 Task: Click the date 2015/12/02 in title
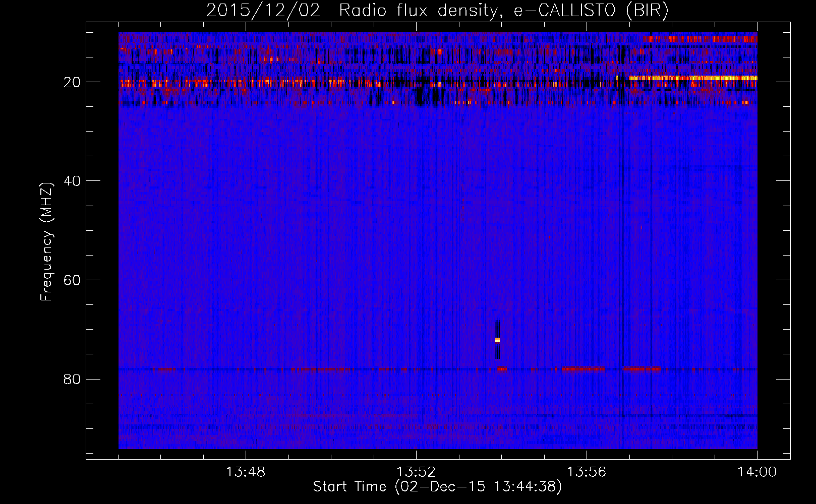(263, 11)
